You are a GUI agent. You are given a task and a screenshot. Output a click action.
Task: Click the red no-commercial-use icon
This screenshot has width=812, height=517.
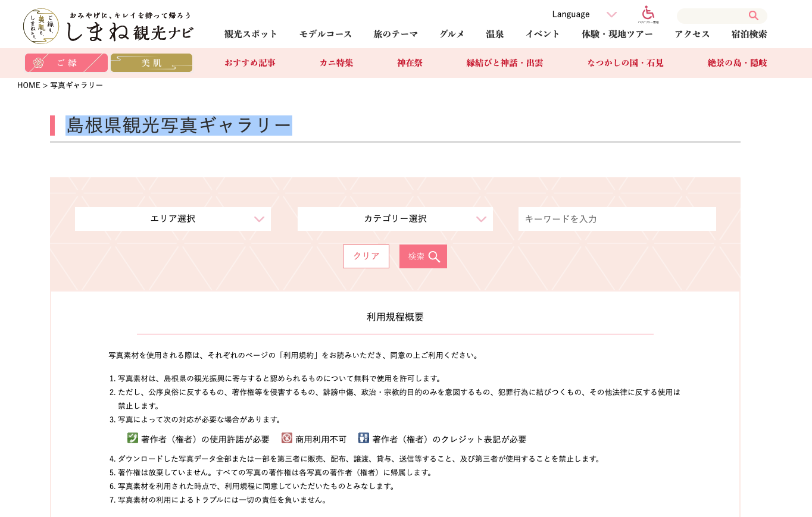point(287,438)
